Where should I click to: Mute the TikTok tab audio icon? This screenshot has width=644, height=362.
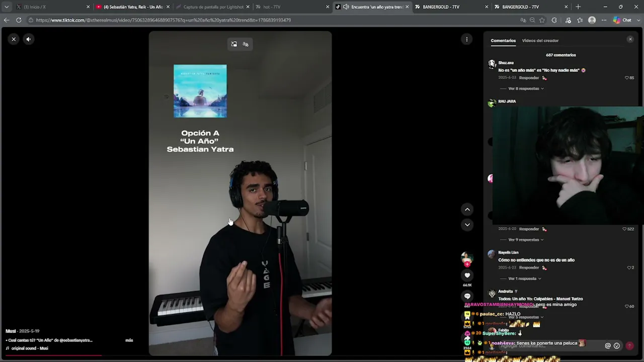[x=346, y=7]
